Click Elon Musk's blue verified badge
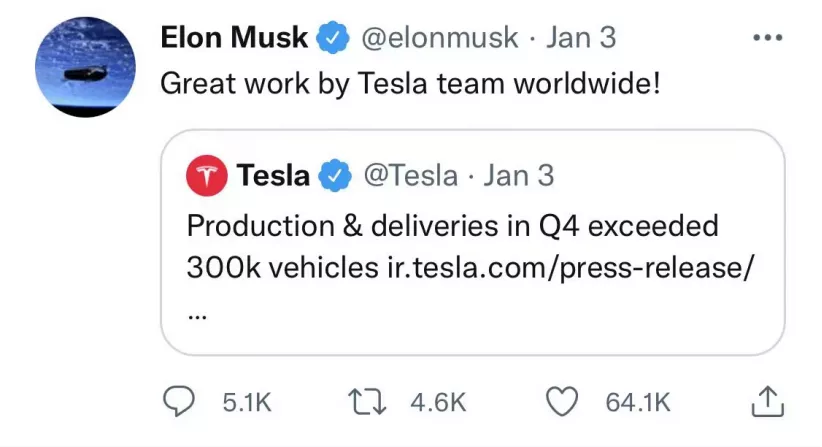The image size is (822, 447). (x=332, y=38)
